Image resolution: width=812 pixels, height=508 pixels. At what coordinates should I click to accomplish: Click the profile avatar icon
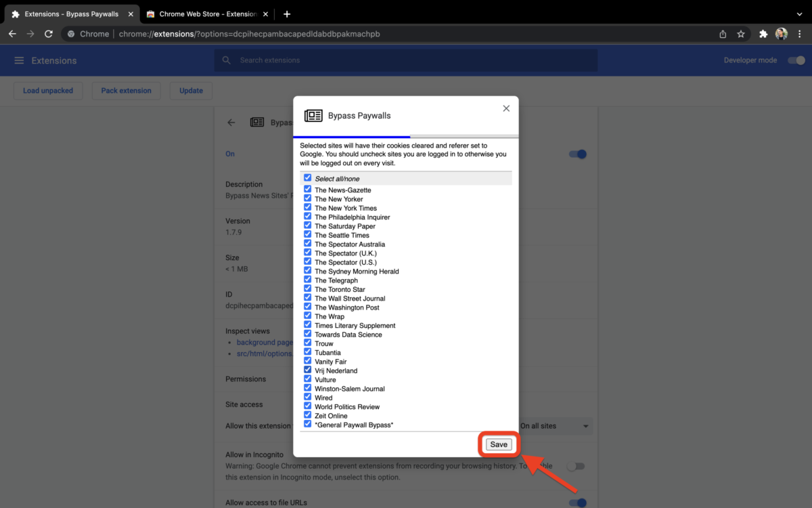782,33
